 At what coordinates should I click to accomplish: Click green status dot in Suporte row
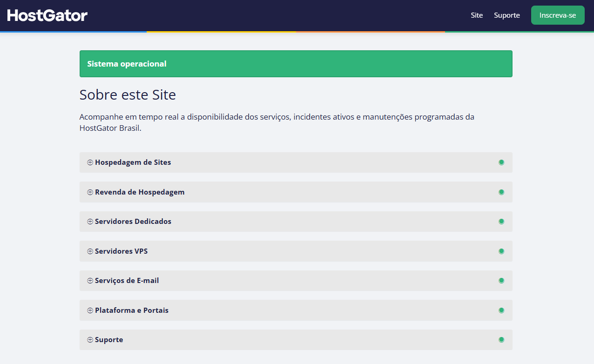tap(501, 340)
